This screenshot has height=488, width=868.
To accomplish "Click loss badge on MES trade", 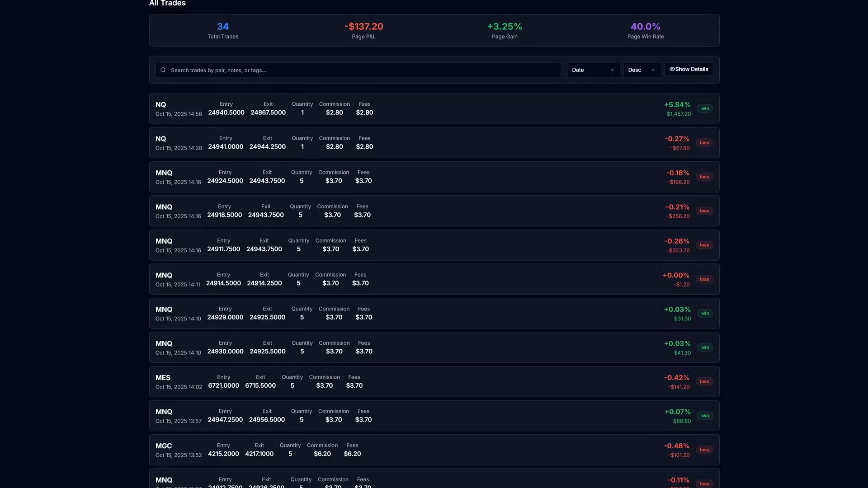I will pyautogui.click(x=704, y=382).
